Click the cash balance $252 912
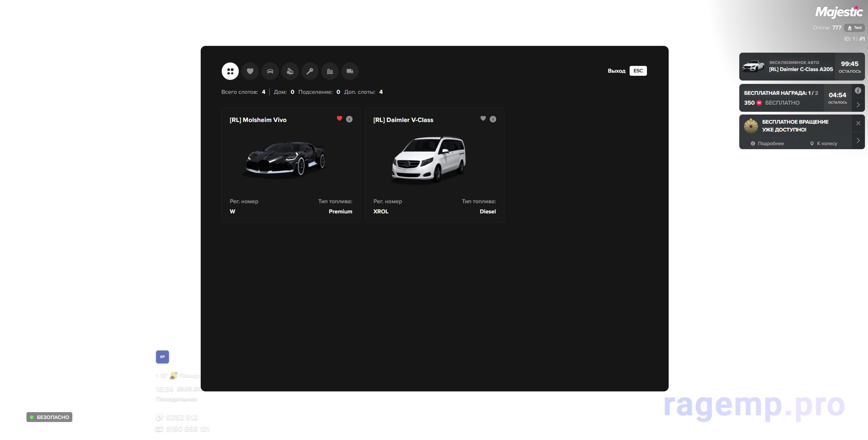This screenshot has height=440, width=868. click(182, 417)
